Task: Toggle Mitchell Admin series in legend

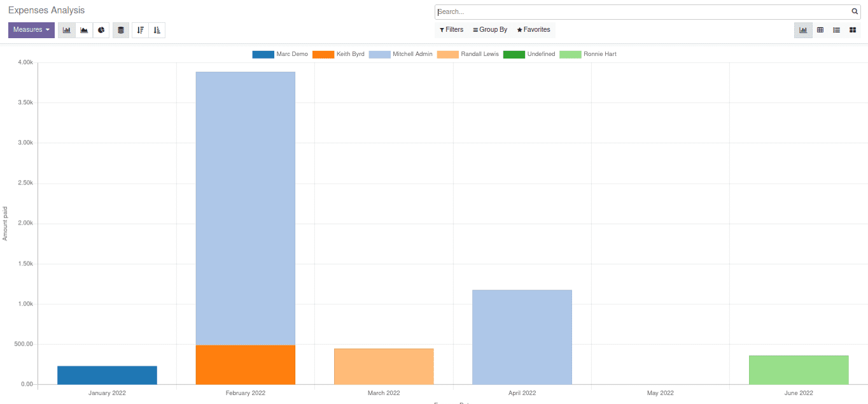Action: 412,54
